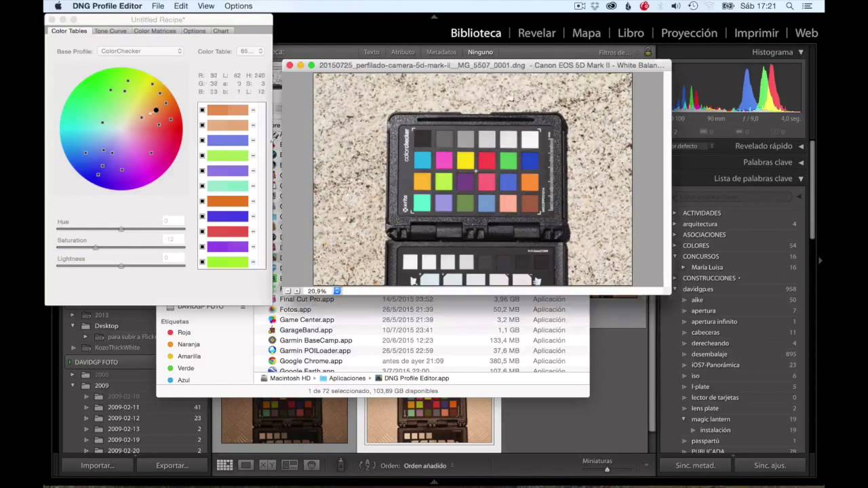Click the Importar button
The image size is (868, 488).
point(97,466)
